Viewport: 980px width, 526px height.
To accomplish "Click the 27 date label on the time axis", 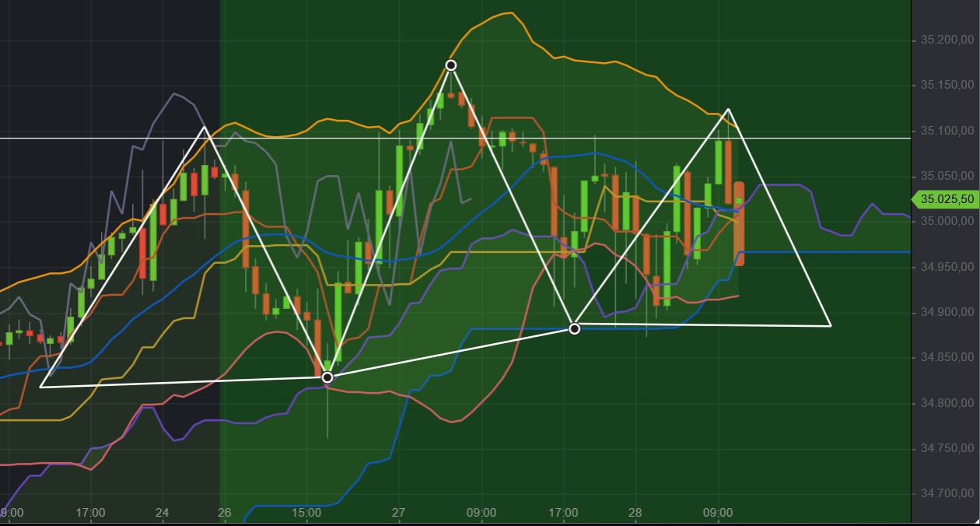I will point(398,513).
